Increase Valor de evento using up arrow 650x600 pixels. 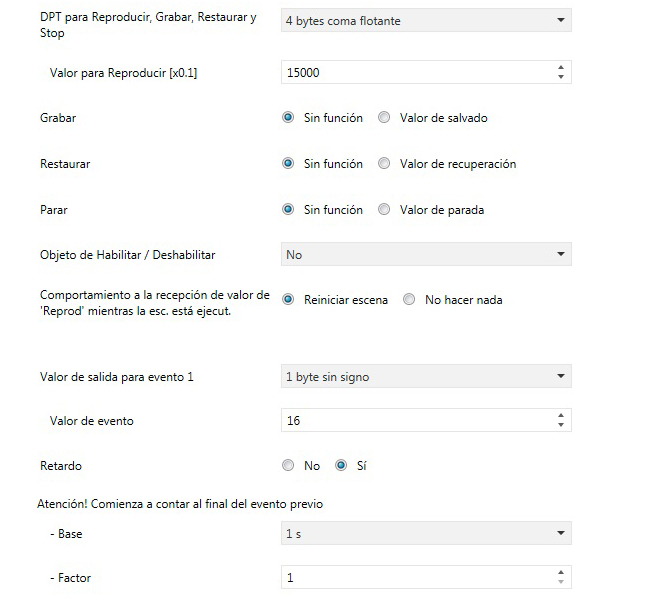click(x=560, y=416)
